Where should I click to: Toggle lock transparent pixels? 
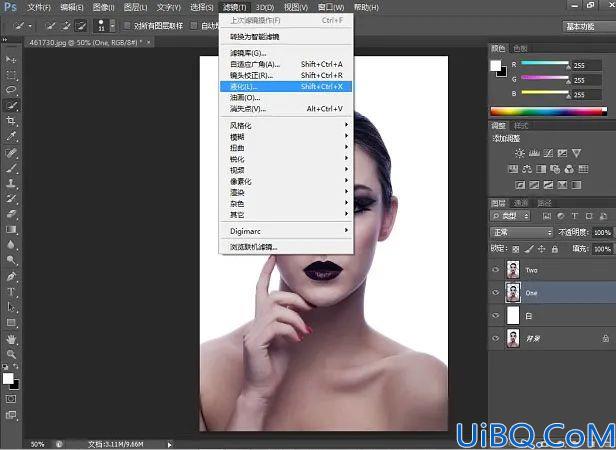point(516,249)
